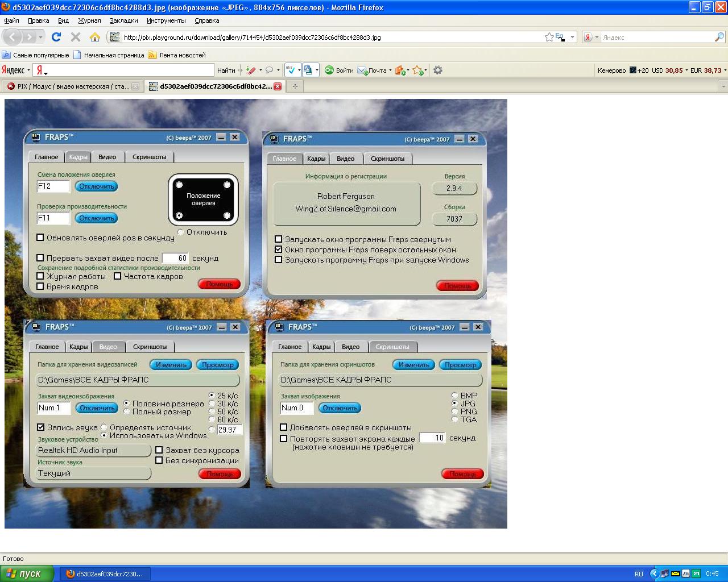Click the Яндекс search field at top right
The width and height of the screenshot is (728, 582).
[x=657, y=37]
